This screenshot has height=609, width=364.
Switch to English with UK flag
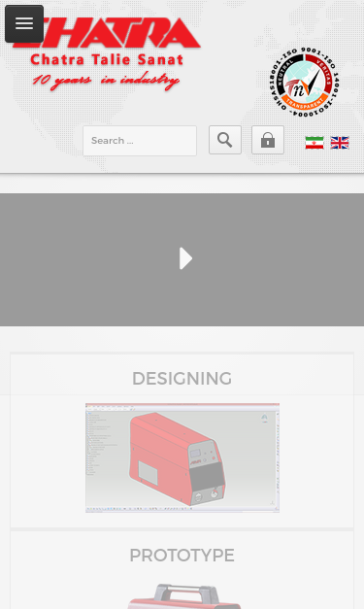340,143
